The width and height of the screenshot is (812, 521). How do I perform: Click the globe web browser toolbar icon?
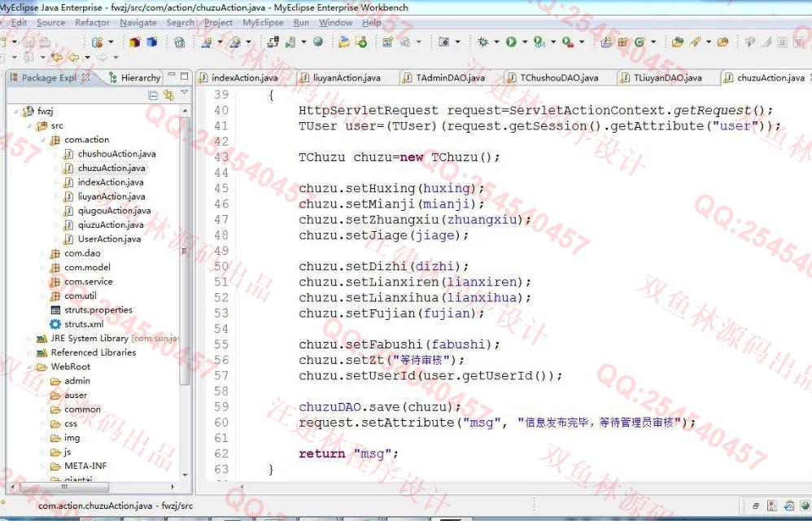pyautogui.click(x=318, y=42)
